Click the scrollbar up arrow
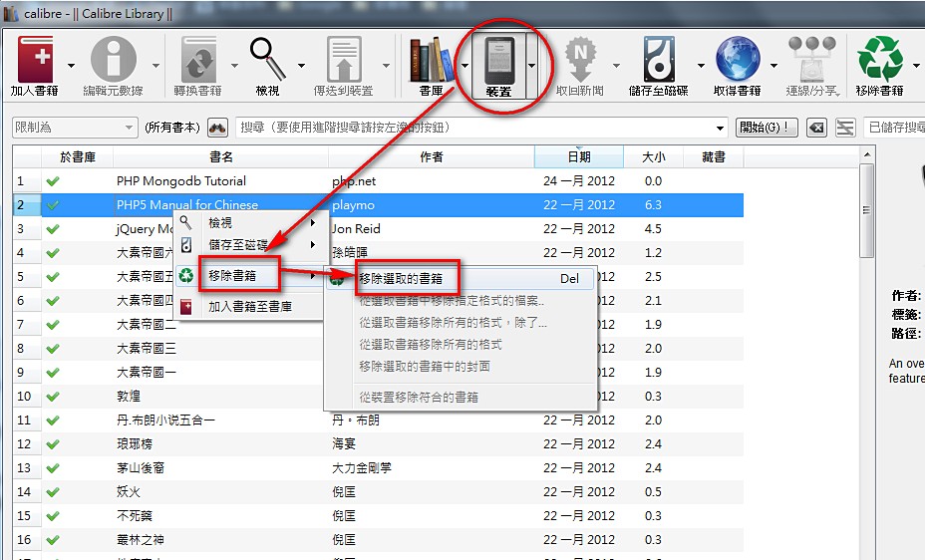The image size is (925, 560). pyautogui.click(x=866, y=154)
